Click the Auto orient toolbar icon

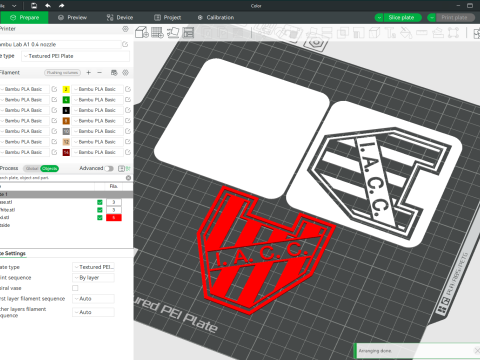click(x=173, y=32)
